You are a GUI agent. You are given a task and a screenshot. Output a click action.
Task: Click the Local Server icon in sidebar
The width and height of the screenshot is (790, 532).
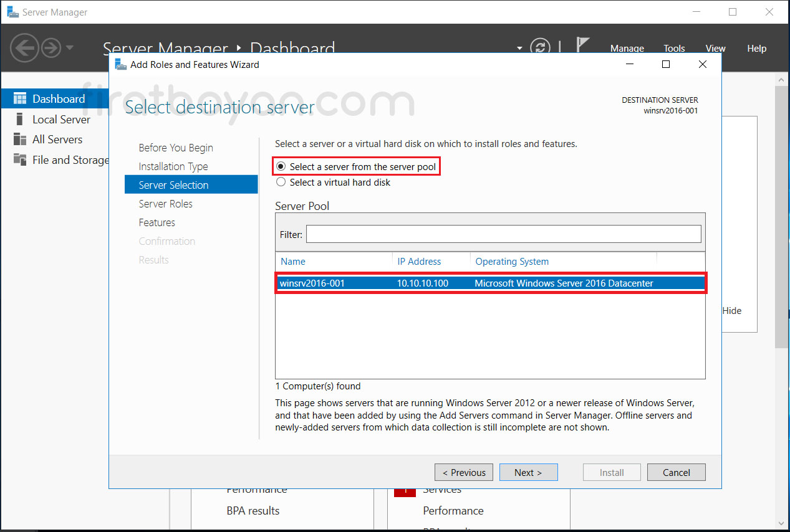[x=20, y=119]
